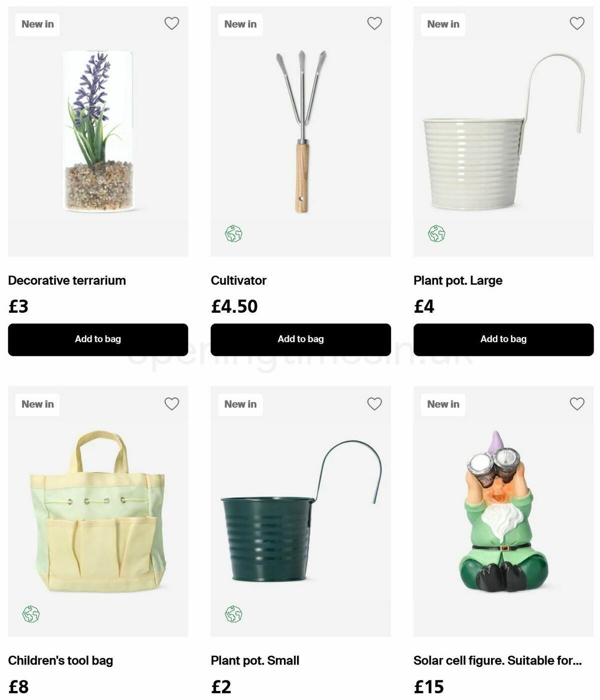Favorite the Decorative terrarium with heart icon
This screenshot has width=600, height=700.
(x=171, y=23)
